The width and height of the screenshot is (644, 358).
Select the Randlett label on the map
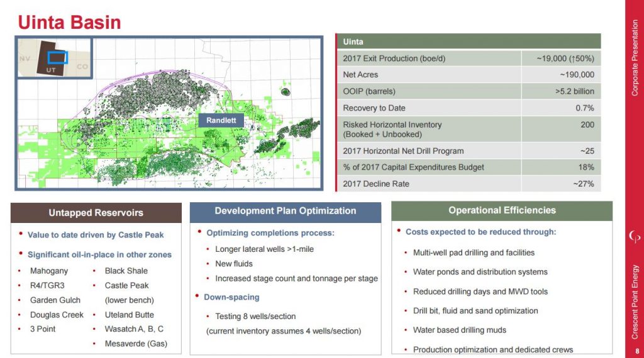tap(221, 121)
